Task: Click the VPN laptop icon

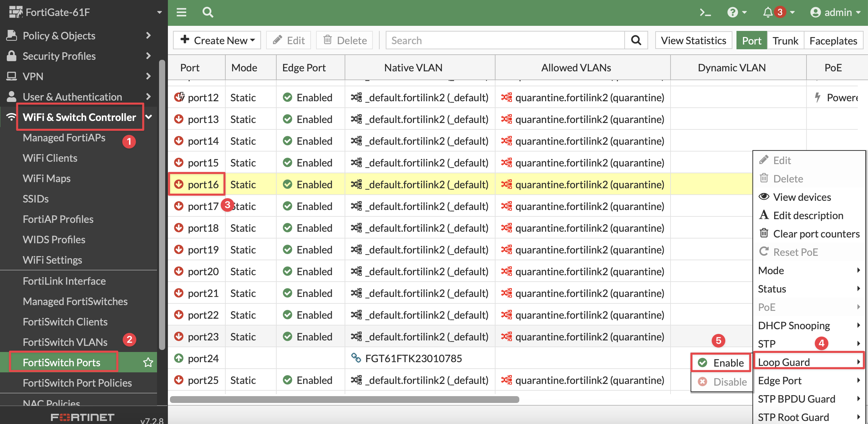Action: coord(12,76)
